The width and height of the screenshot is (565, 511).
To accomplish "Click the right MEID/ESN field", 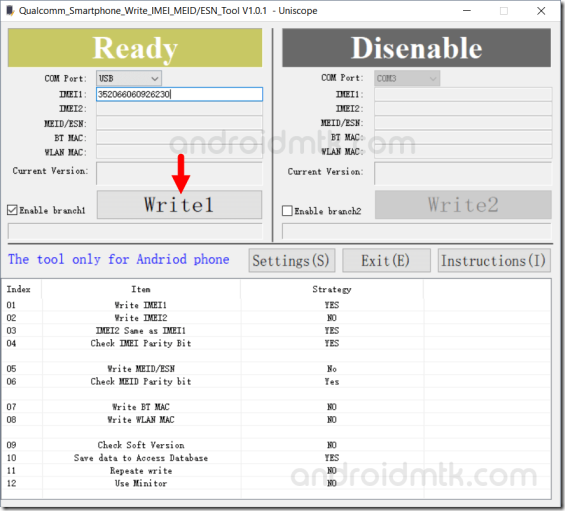I will [x=463, y=123].
